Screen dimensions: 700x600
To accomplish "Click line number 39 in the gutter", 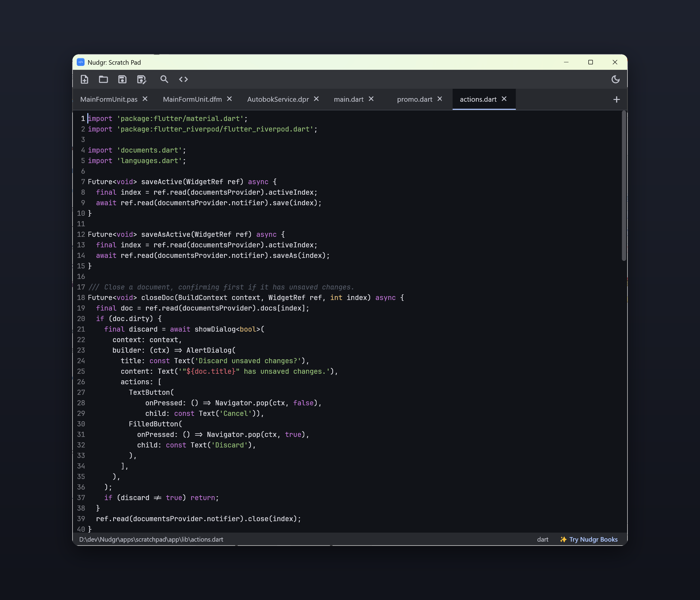I will (81, 518).
